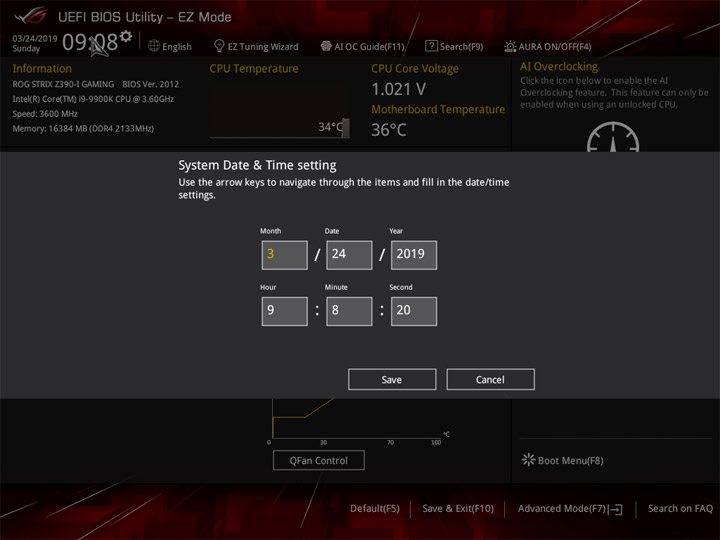Click the BIOS Ver. 2012 text
720x540 pixels.
[x=151, y=84]
